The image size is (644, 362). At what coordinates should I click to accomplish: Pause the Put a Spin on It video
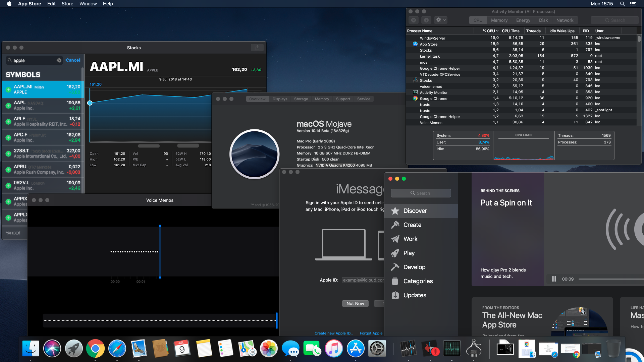click(x=554, y=279)
